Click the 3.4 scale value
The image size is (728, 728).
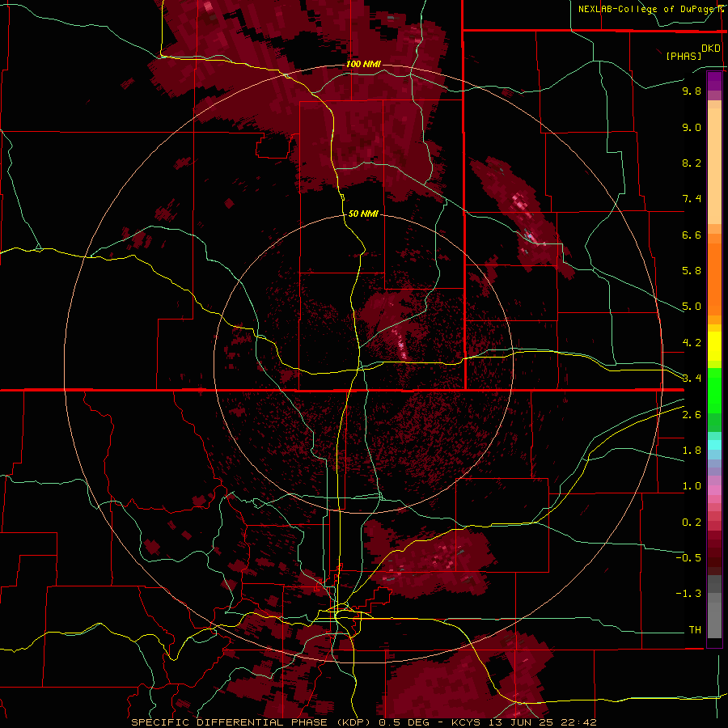click(x=692, y=379)
